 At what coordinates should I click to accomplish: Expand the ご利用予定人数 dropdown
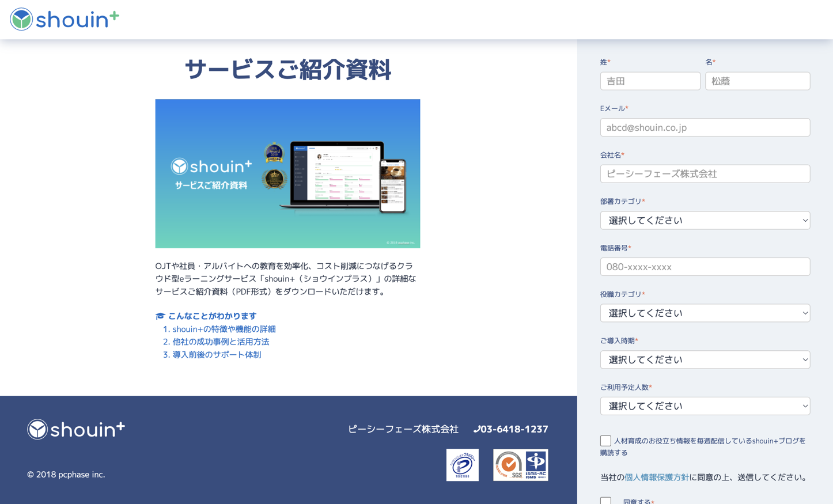click(705, 406)
